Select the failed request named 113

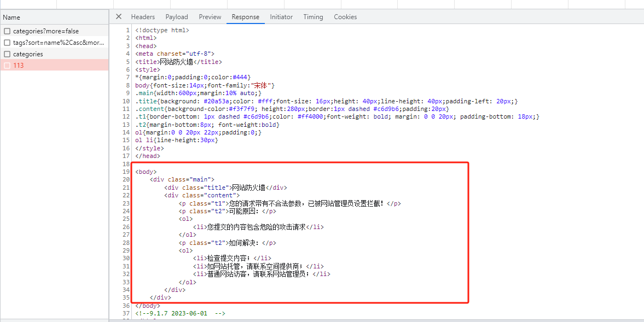coord(19,66)
